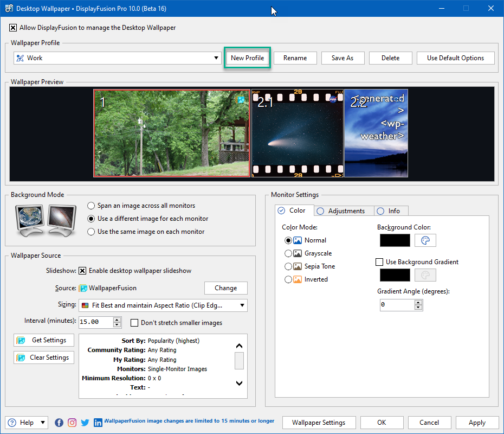
Task: Click the Save As button
Action: coord(343,58)
